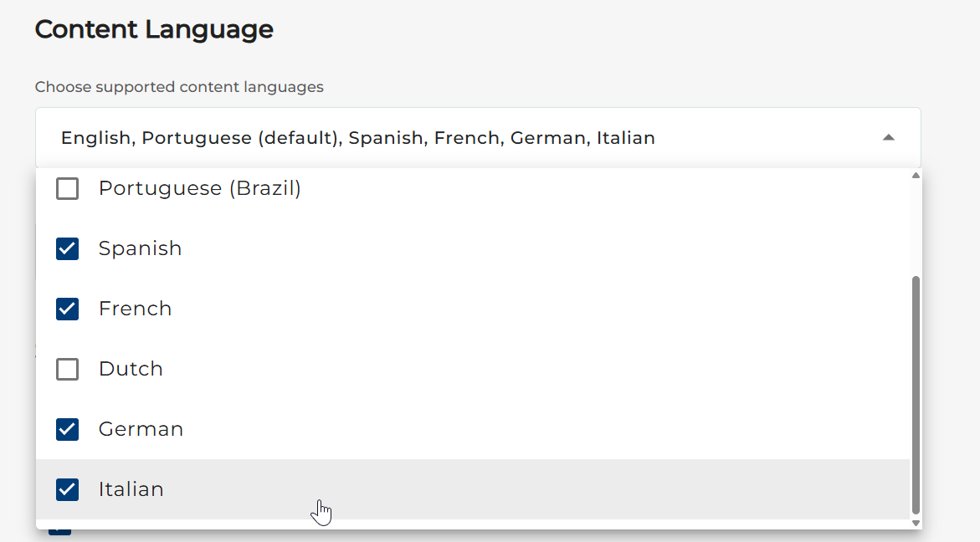Click the highlighted Italian option label
This screenshot has height=542, width=980.
(x=131, y=490)
